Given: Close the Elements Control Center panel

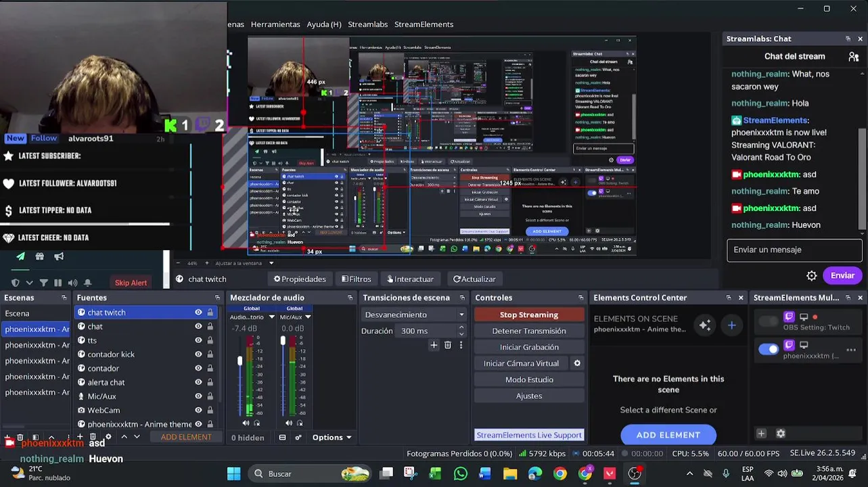Looking at the screenshot, I should pyautogui.click(x=741, y=298).
